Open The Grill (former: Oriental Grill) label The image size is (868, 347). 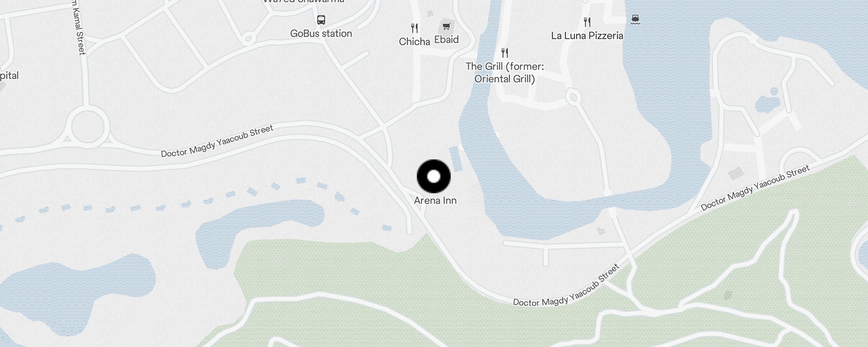pos(505,72)
